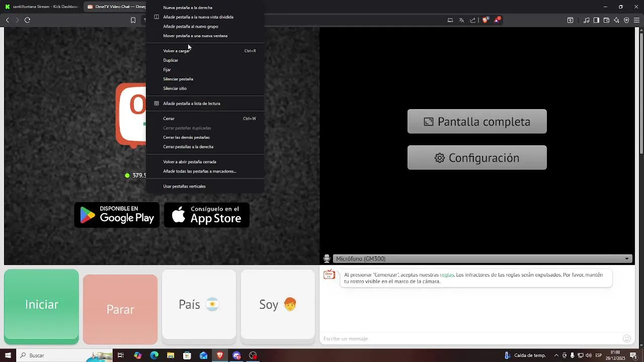Image resolution: width=644 pixels, height=362 pixels.
Task: Go back with browser back arrow
Action: tap(8, 20)
